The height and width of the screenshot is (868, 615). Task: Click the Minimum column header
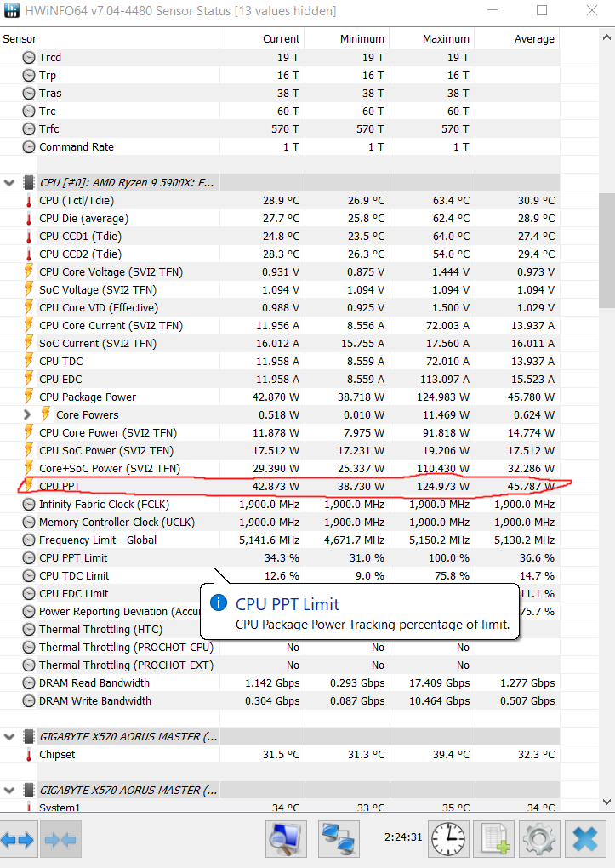(x=347, y=39)
